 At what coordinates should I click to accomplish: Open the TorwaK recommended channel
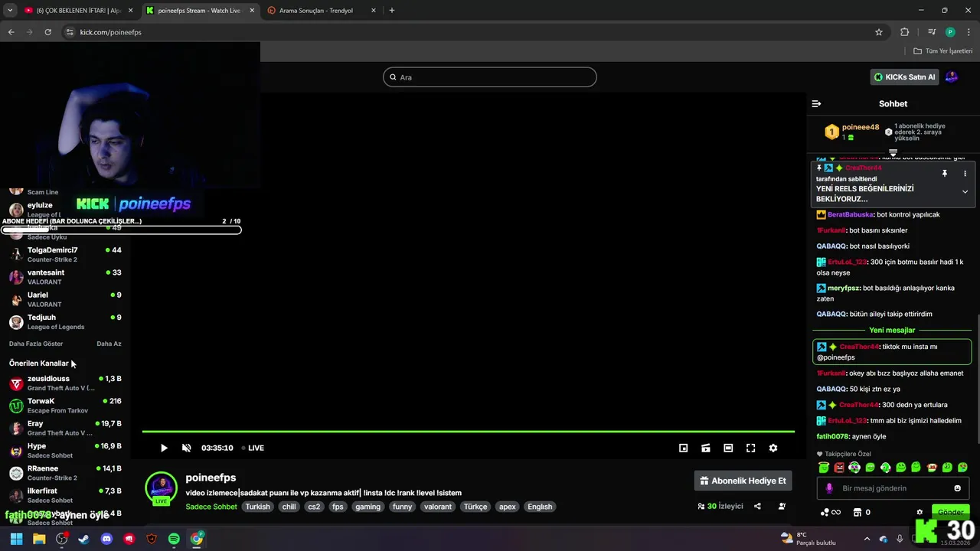[x=65, y=406]
